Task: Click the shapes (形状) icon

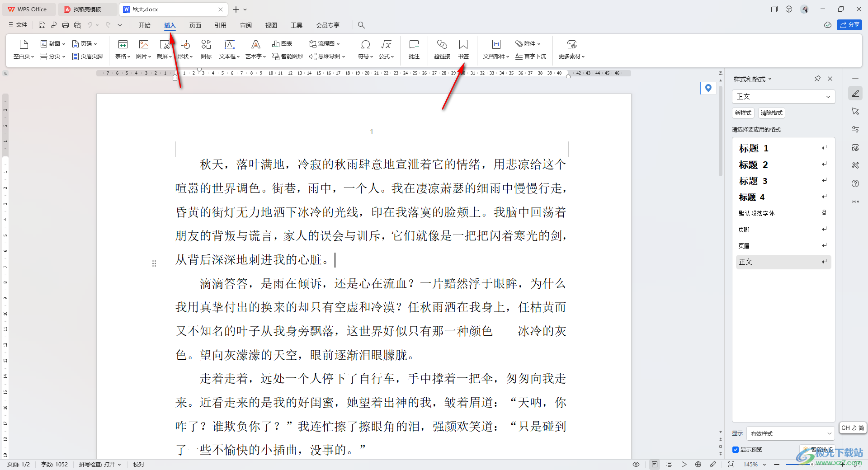Action: pyautogui.click(x=185, y=44)
